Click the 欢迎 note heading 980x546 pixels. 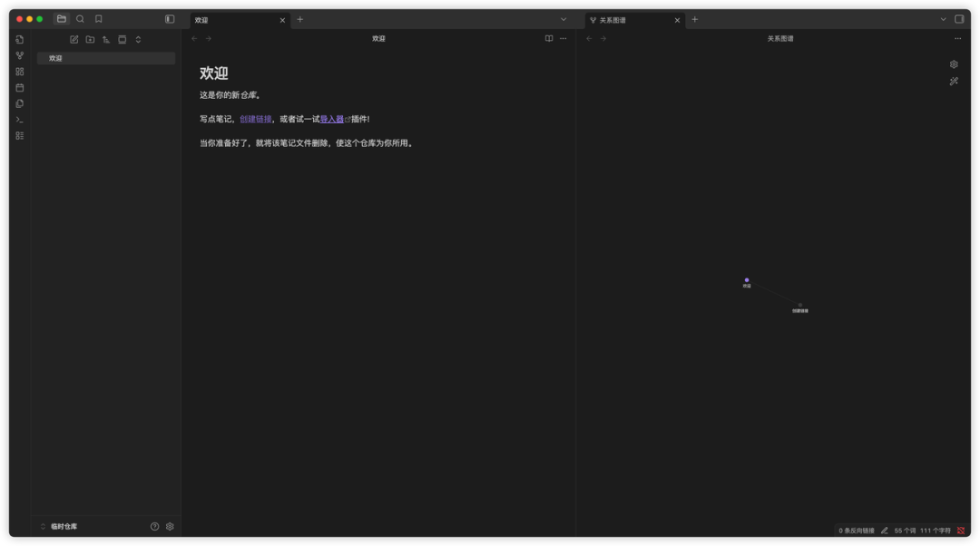click(x=214, y=73)
